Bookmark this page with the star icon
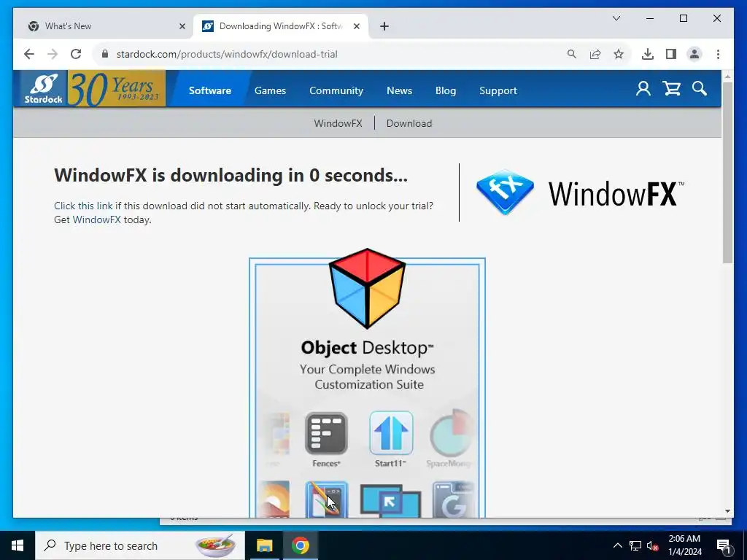 click(x=619, y=54)
